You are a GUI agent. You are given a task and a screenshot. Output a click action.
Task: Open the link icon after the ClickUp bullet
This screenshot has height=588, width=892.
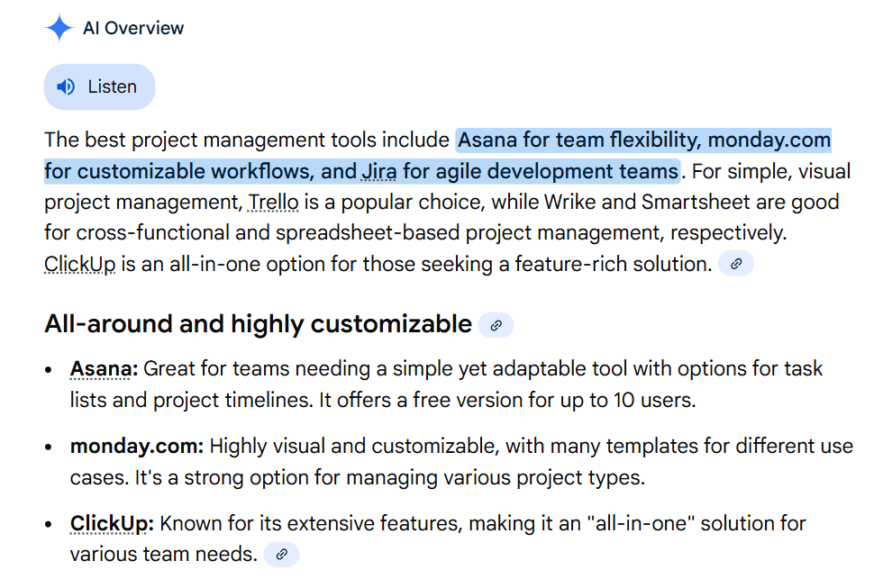coord(281,555)
